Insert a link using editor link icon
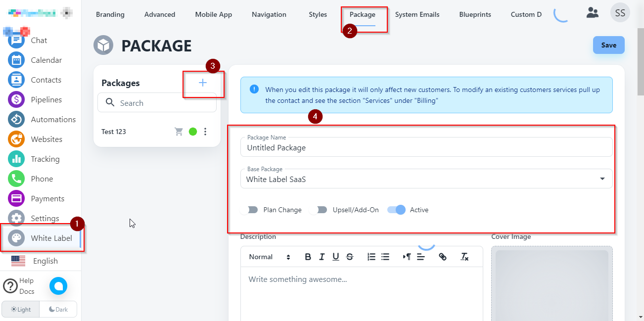This screenshot has height=321, width=644. (x=443, y=257)
